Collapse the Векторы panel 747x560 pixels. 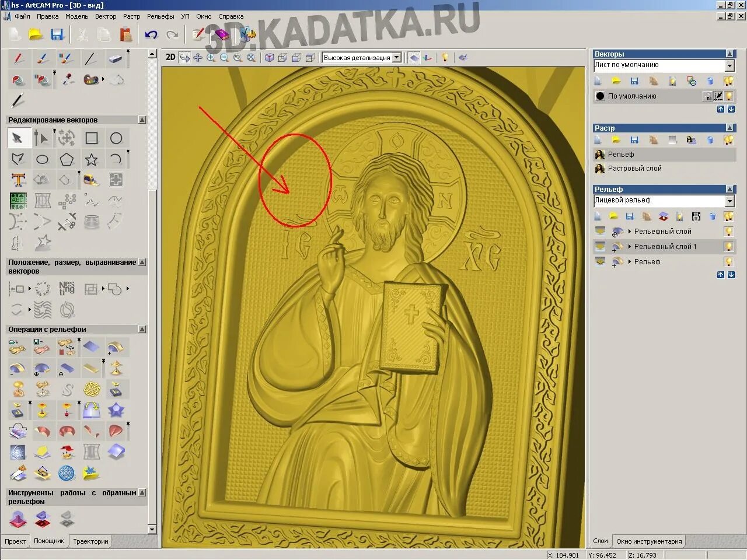coord(729,54)
